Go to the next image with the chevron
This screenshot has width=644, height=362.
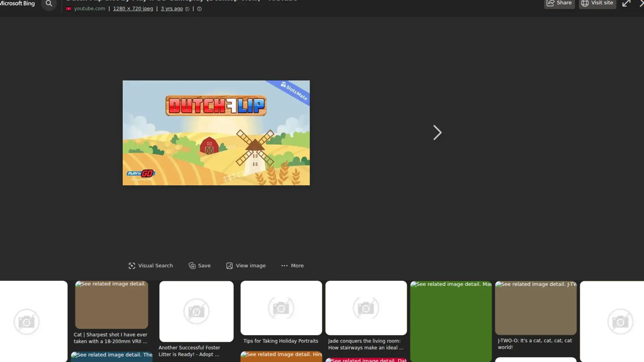pyautogui.click(x=437, y=133)
